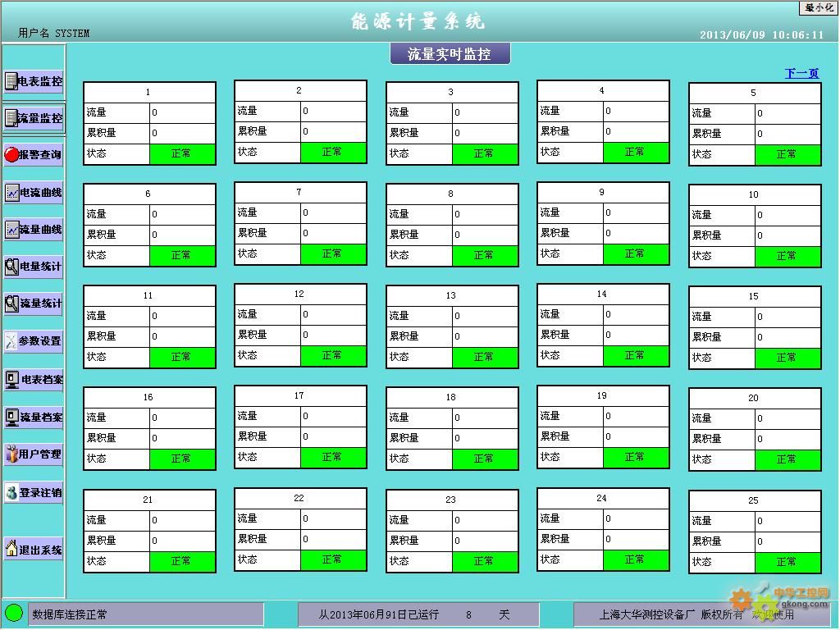Image resolution: width=840 pixels, height=630 pixels.
Task: Select 报警查询 alarm query red icon
Action: [34, 154]
